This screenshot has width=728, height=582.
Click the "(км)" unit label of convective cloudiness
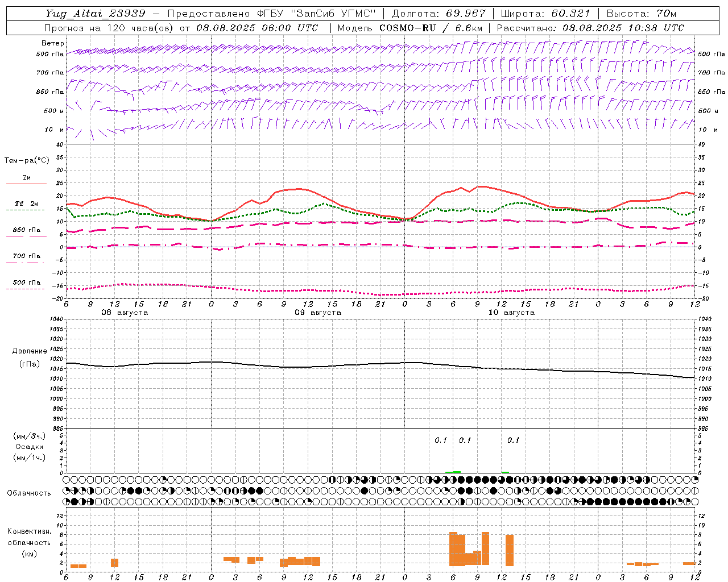30,554
